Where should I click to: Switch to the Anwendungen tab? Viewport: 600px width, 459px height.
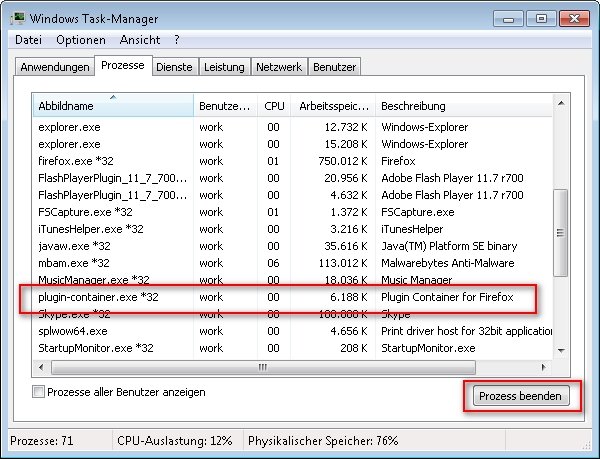pyautogui.click(x=55, y=67)
